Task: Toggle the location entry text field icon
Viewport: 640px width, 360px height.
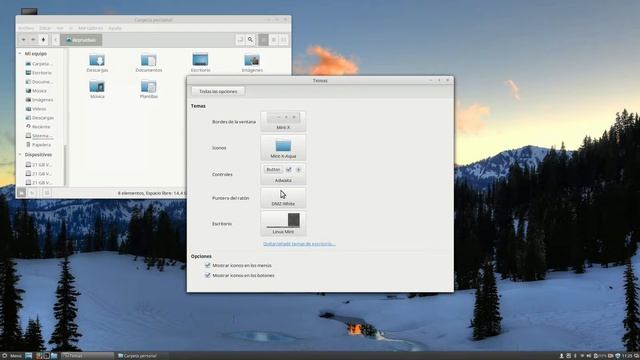Action: point(240,40)
